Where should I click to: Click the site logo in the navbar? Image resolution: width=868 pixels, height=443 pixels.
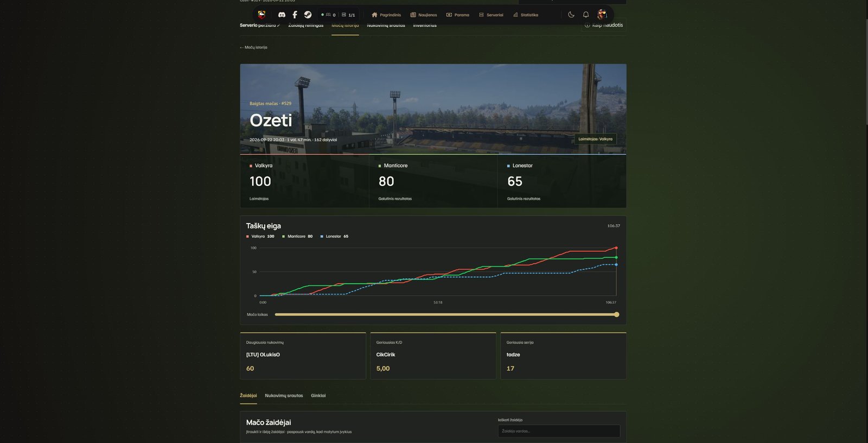[x=261, y=15]
